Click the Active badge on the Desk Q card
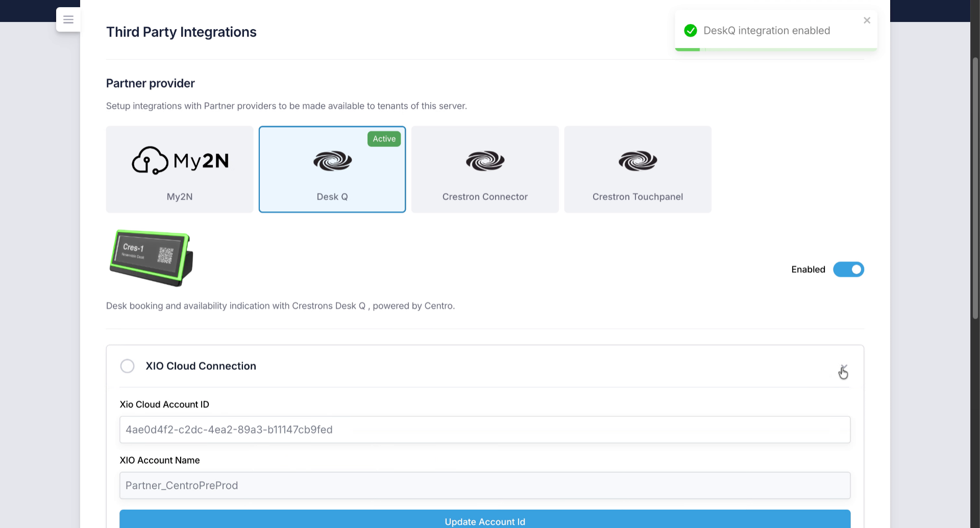Screen dimensions: 980x528 pos(384,138)
